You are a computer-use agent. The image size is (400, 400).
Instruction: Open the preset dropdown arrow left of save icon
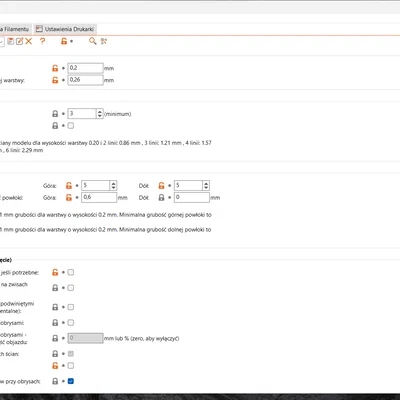pyautogui.click(x=1, y=41)
